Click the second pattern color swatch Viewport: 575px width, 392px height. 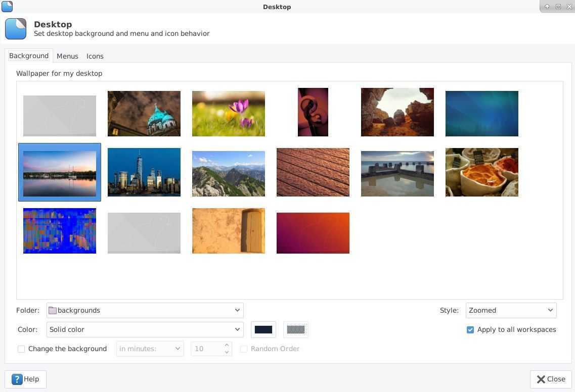point(296,330)
